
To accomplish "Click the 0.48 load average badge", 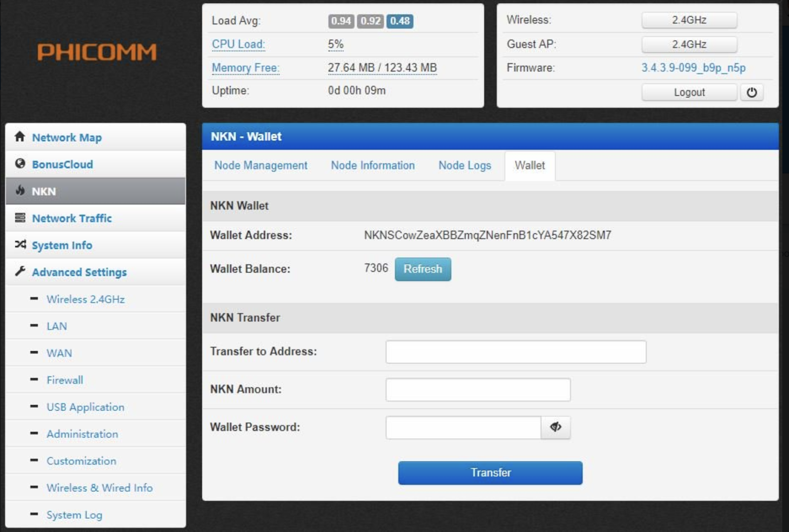I will click(400, 21).
